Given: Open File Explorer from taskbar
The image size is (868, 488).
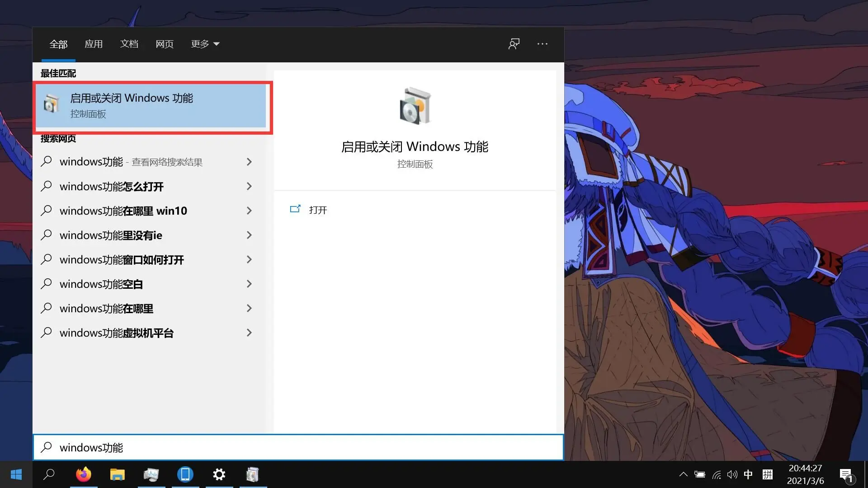Looking at the screenshot, I should pos(117,474).
